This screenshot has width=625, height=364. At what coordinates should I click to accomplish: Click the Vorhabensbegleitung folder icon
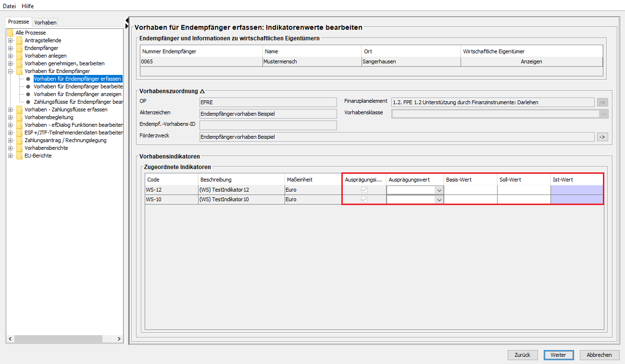click(x=19, y=117)
